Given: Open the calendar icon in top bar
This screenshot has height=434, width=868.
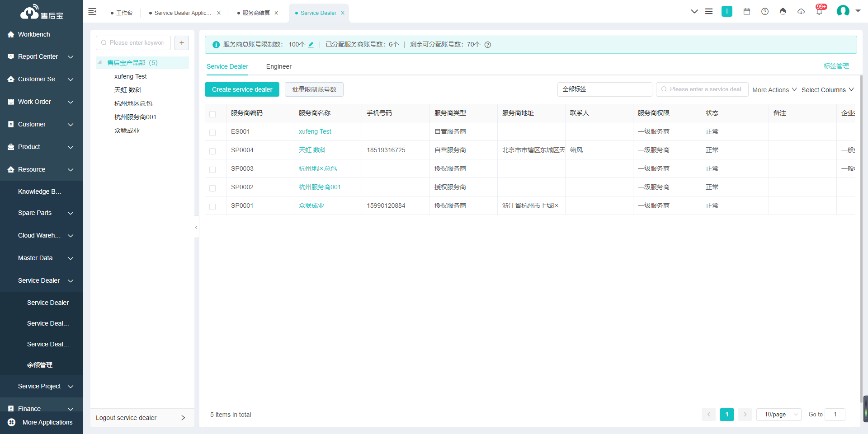Looking at the screenshot, I should [x=747, y=12].
